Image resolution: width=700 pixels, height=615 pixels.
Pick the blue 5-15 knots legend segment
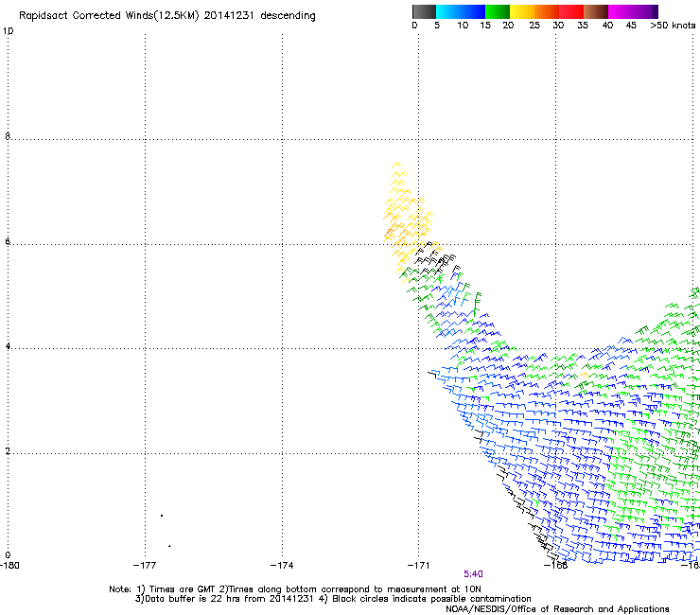(x=461, y=11)
